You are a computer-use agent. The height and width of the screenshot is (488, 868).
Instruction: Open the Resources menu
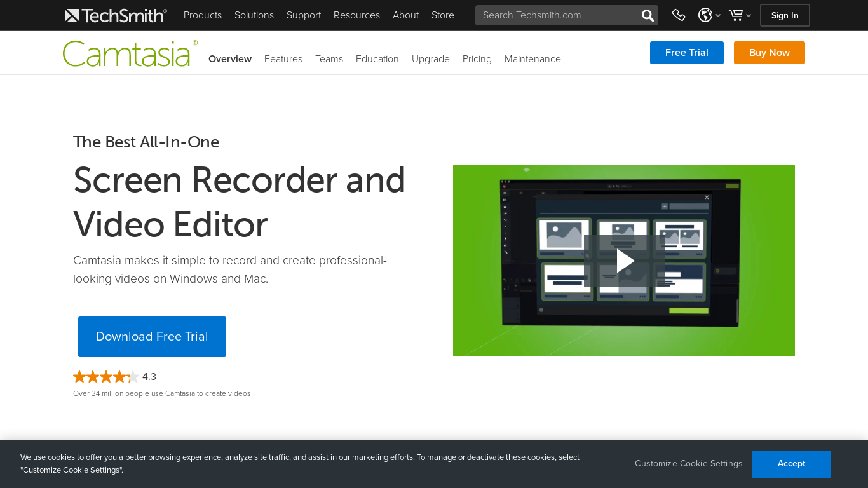tap(356, 15)
